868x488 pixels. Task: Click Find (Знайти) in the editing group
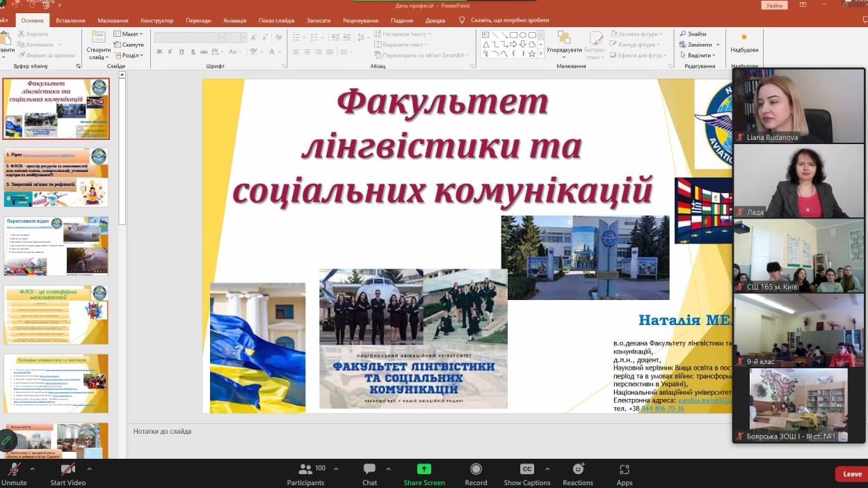pos(696,34)
